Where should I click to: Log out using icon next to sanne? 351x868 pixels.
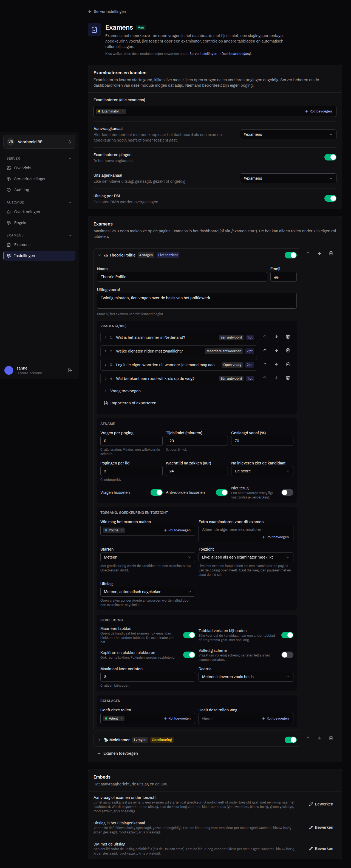click(70, 370)
